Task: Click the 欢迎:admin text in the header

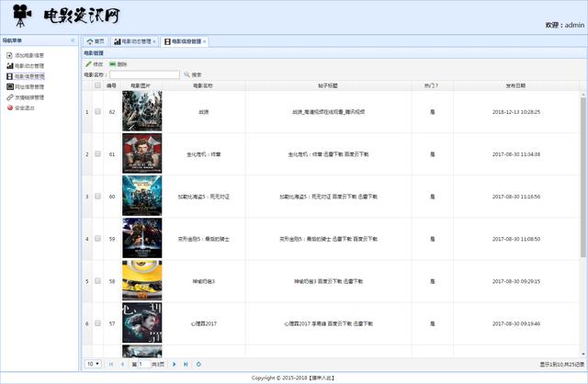Action: (x=565, y=25)
